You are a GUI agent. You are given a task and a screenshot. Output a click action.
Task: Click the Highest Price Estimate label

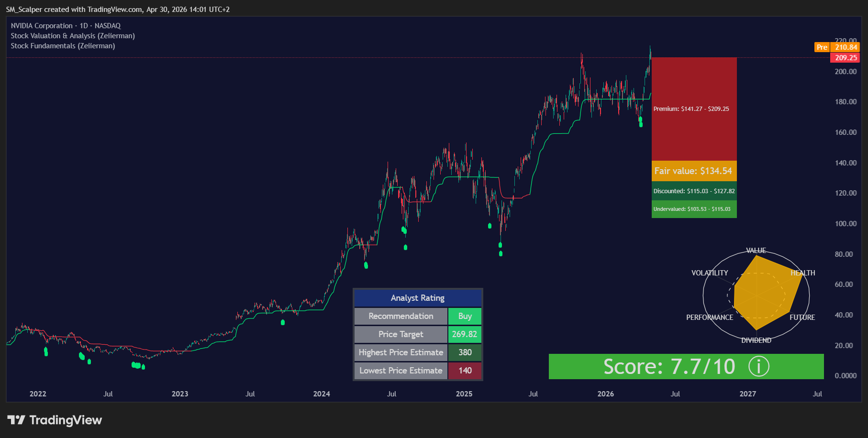(x=401, y=352)
